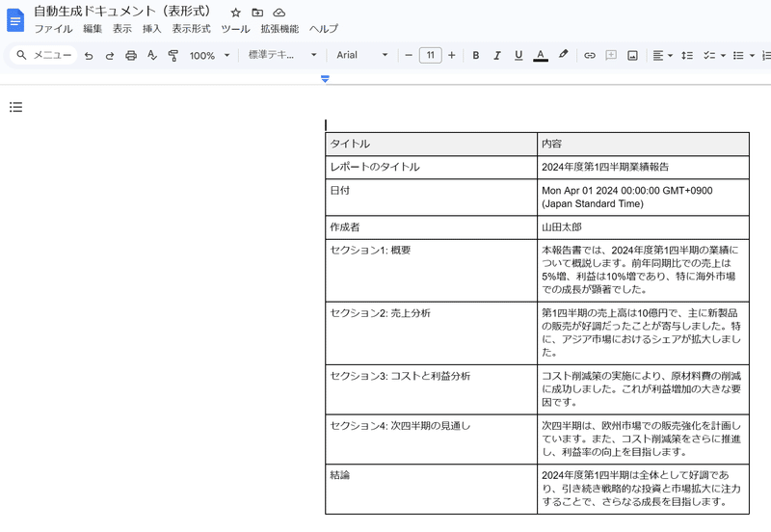The image size is (771, 532).
Task: Click the text starting 次四半期は、欧州市場
Action: (641, 439)
